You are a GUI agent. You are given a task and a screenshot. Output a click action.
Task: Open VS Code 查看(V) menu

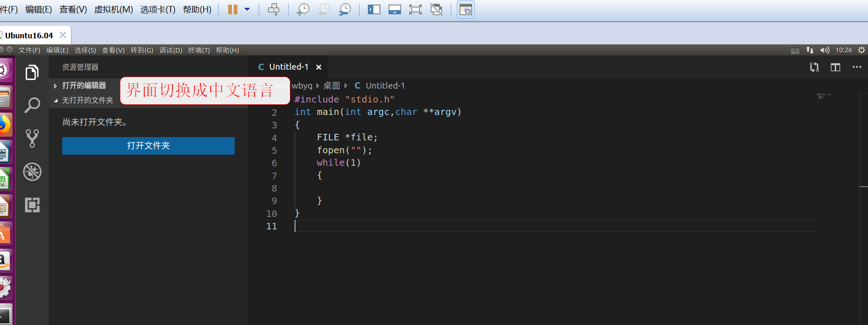[x=113, y=50]
